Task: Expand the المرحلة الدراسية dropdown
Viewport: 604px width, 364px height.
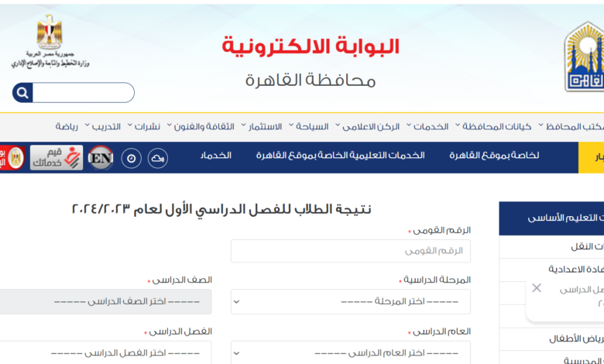Action: pyautogui.click(x=351, y=301)
